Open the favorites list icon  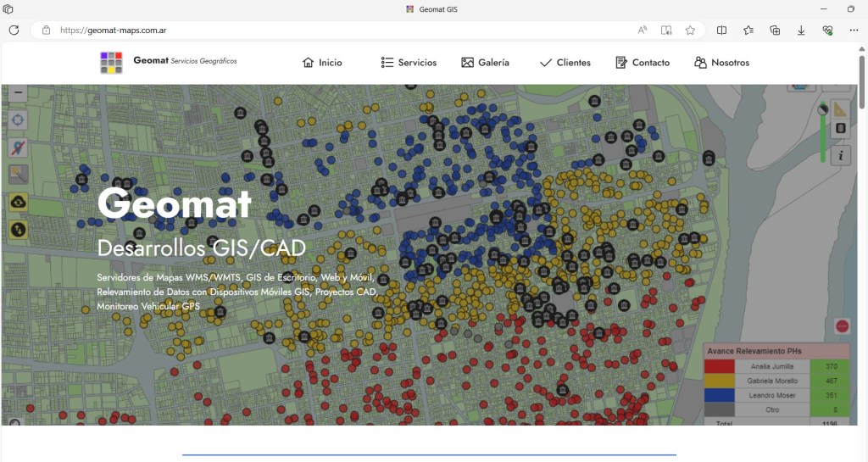pyautogui.click(x=748, y=31)
